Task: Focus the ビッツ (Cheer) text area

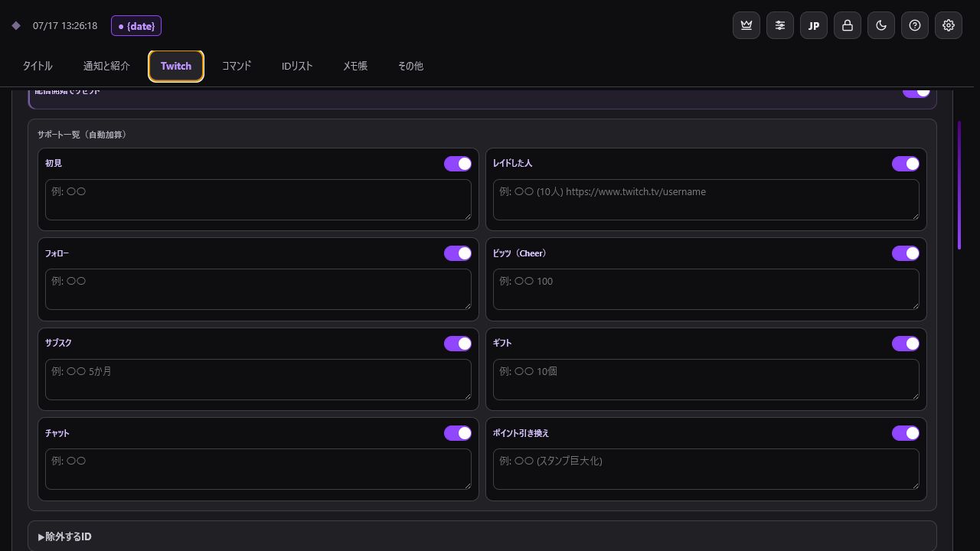Action: 706,289
